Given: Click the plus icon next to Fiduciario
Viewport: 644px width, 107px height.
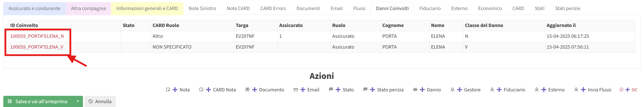Looking at the screenshot, I should (499, 89).
